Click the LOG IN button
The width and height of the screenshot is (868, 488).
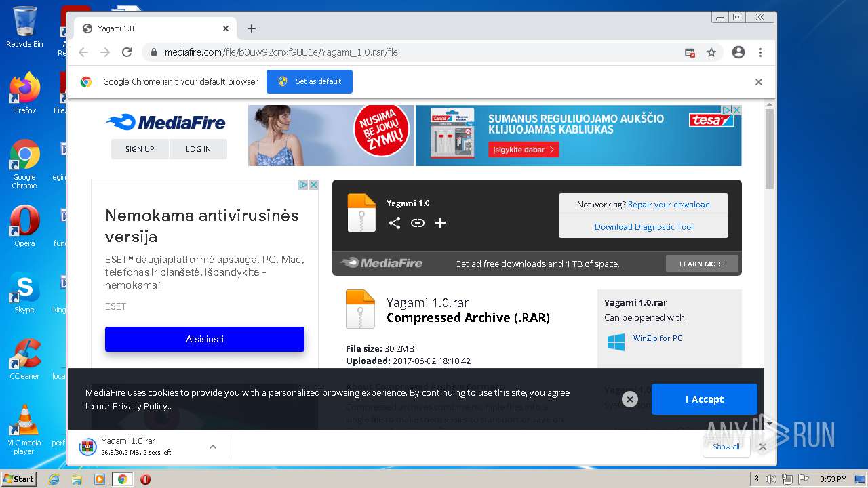[x=198, y=149]
